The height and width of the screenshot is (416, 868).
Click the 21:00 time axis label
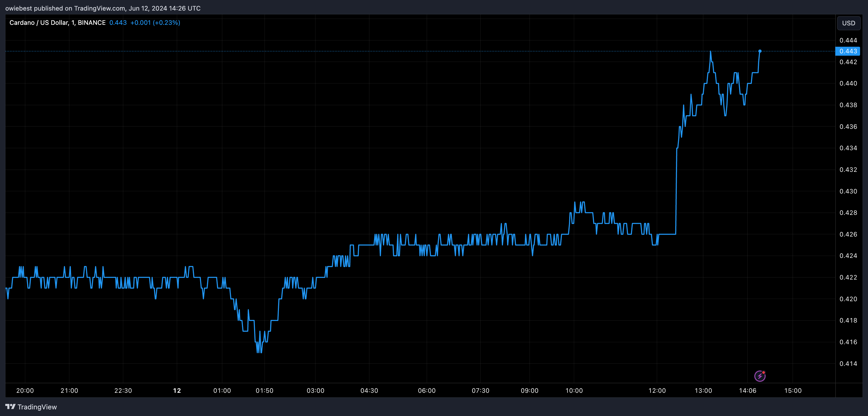tap(69, 390)
